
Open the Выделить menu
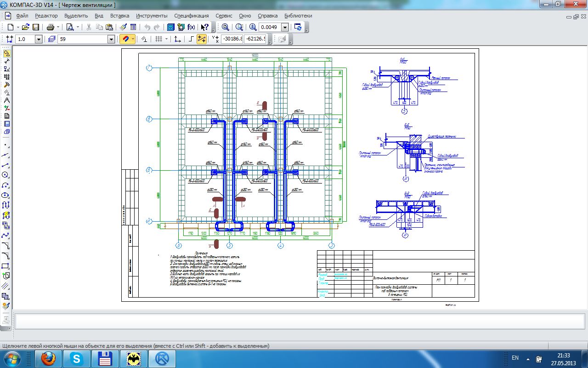pos(76,16)
